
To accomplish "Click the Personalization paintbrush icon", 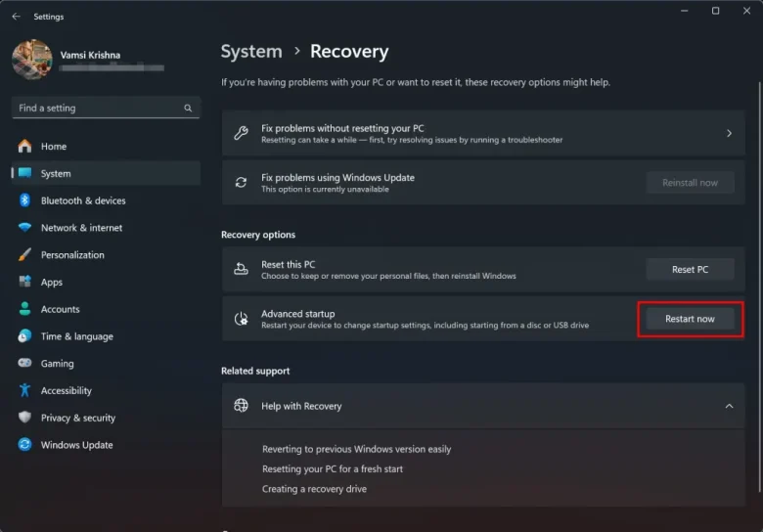I will 24,254.
